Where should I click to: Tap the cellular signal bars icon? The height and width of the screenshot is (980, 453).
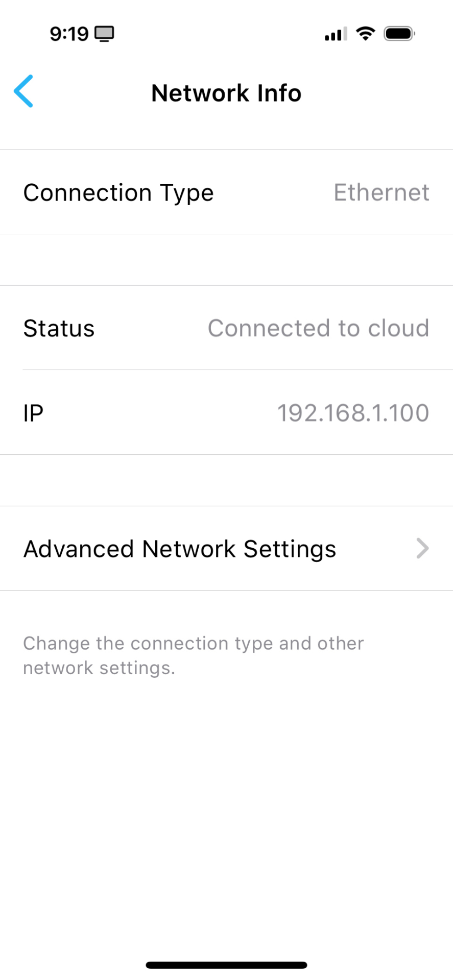(336, 34)
